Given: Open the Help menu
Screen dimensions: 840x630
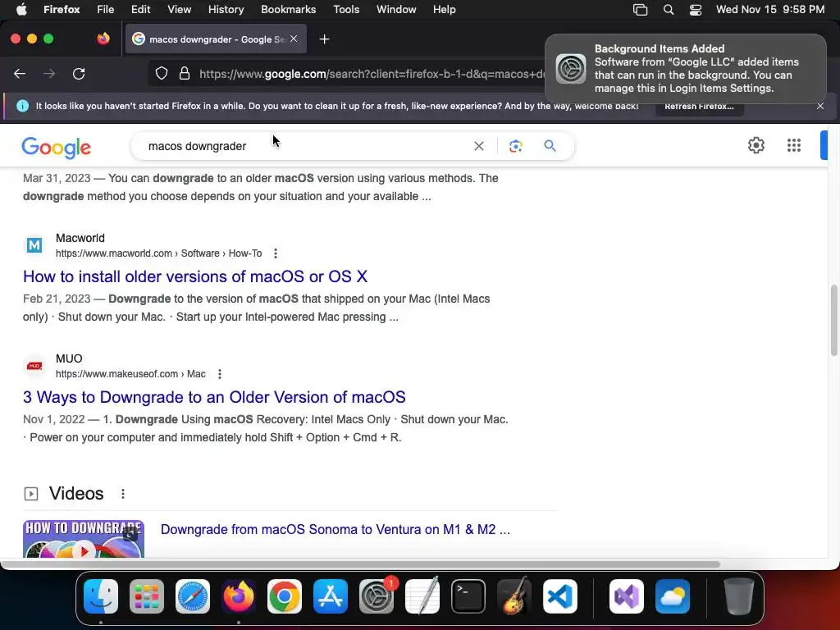Looking at the screenshot, I should 444,10.
